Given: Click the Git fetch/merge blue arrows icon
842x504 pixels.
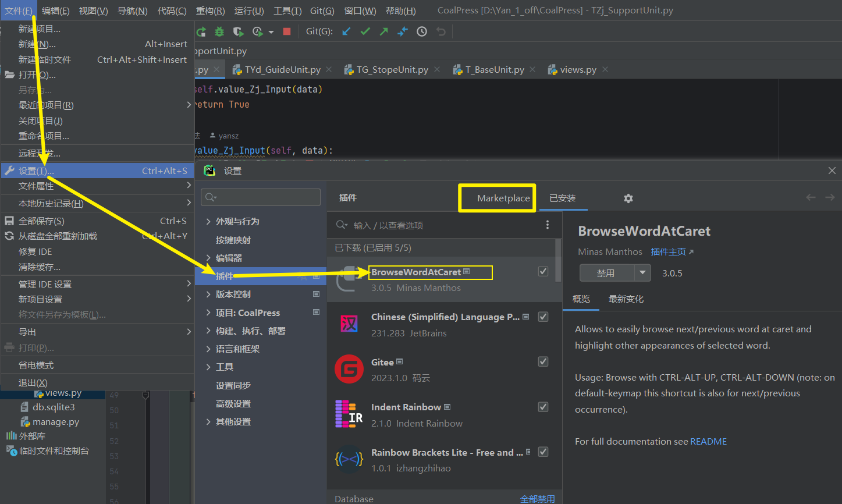Looking at the screenshot, I should [x=403, y=31].
